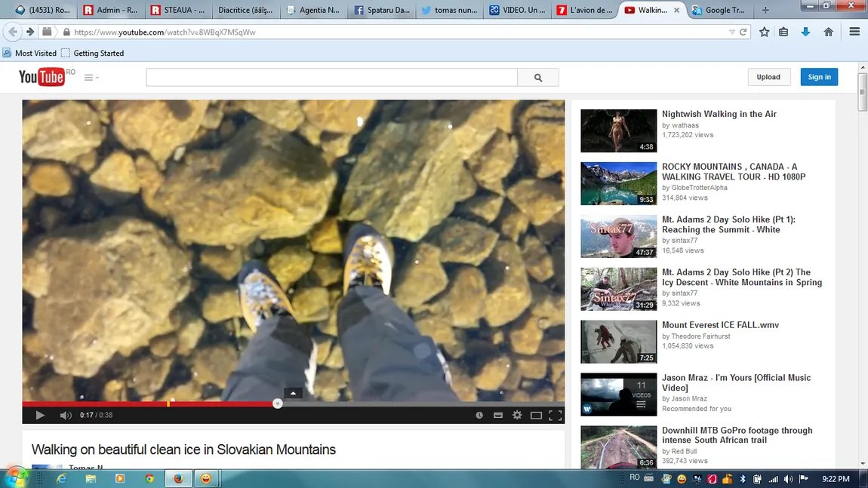
Task: Go back in browser history
Action: click(13, 32)
